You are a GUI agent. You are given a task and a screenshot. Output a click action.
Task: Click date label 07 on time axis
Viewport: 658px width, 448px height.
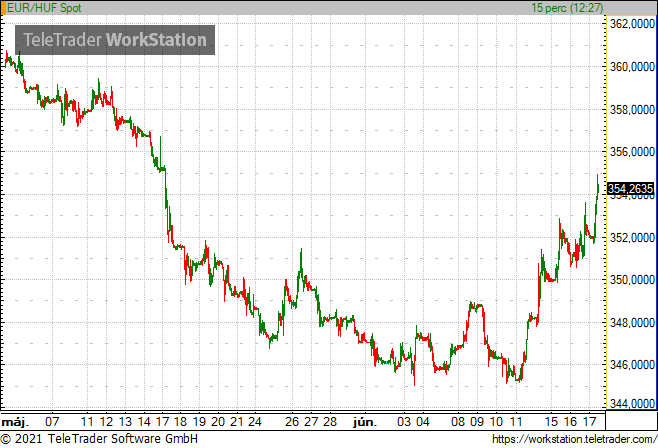coord(52,422)
